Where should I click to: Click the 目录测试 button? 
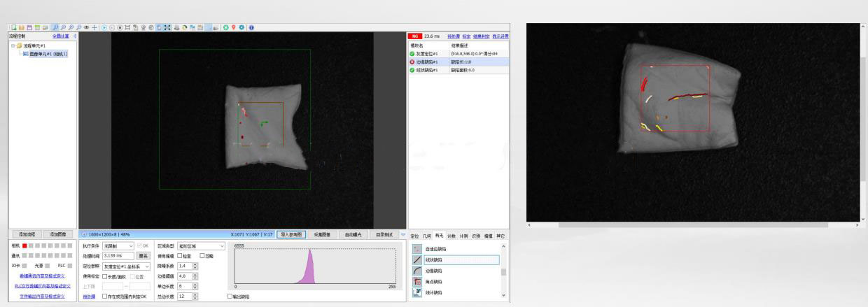click(384, 234)
